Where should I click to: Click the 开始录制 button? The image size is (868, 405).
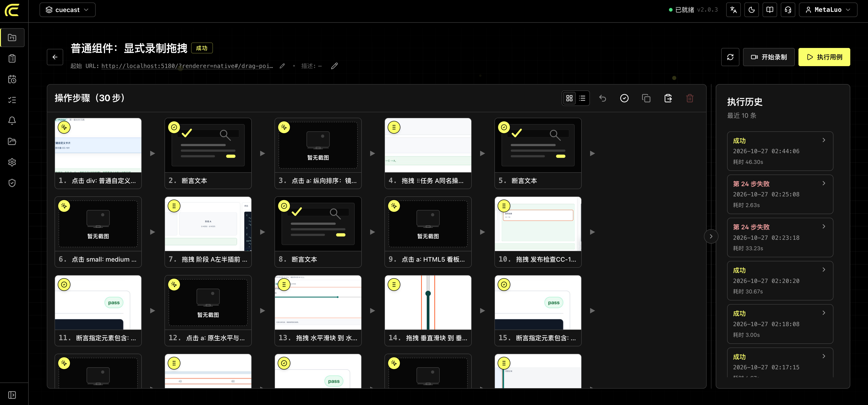769,57
